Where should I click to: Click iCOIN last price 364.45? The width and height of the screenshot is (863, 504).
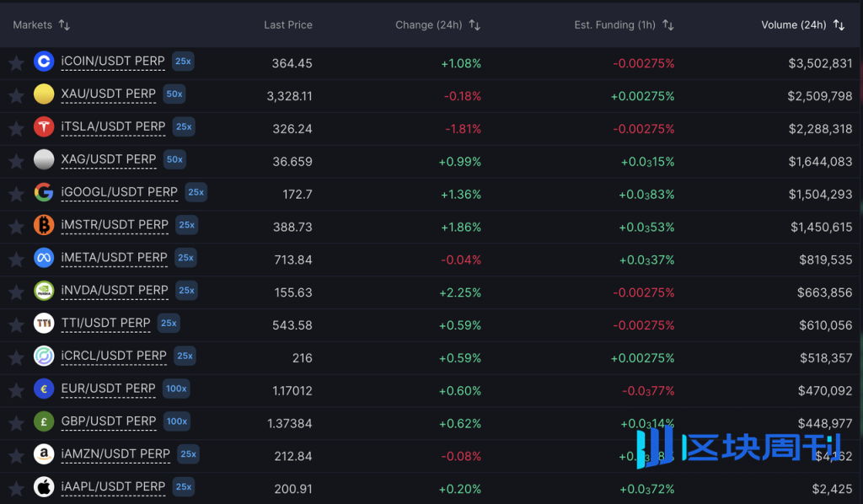[292, 63]
